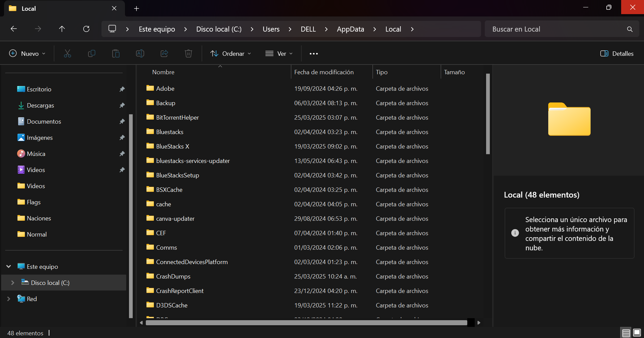Viewport: 644px width, 338px height.
Task: Open the Ordenar sort dropdown
Action: tap(231, 53)
